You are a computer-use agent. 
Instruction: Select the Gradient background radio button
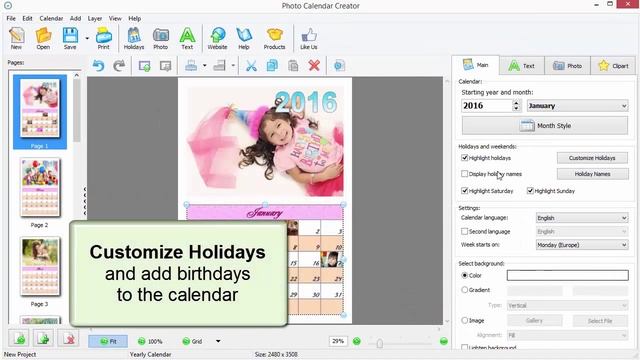[x=464, y=290]
